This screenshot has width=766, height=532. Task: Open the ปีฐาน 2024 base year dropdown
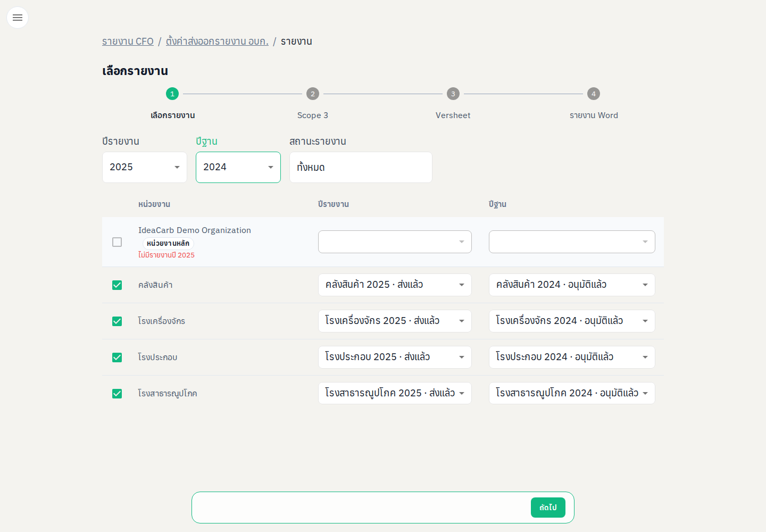coord(238,167)
